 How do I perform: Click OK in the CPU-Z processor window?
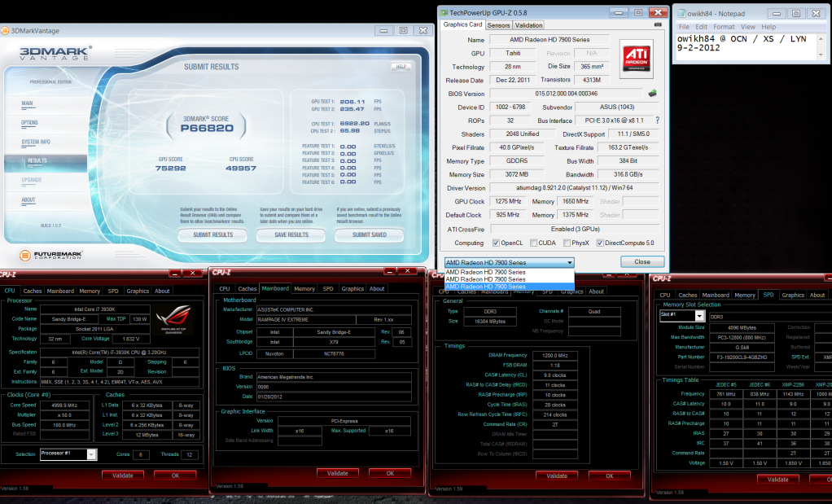point(175,476)
